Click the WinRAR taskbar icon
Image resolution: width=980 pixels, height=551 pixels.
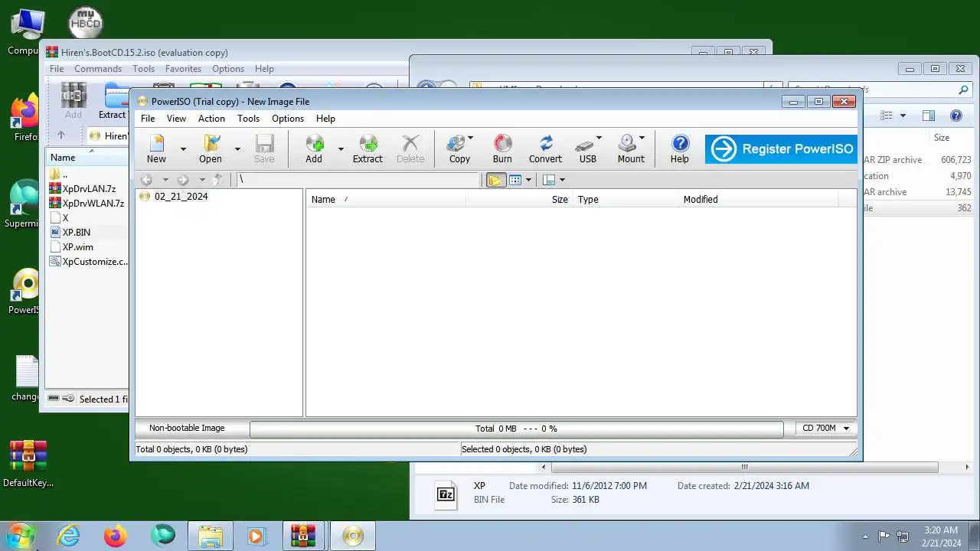[303, 536]
